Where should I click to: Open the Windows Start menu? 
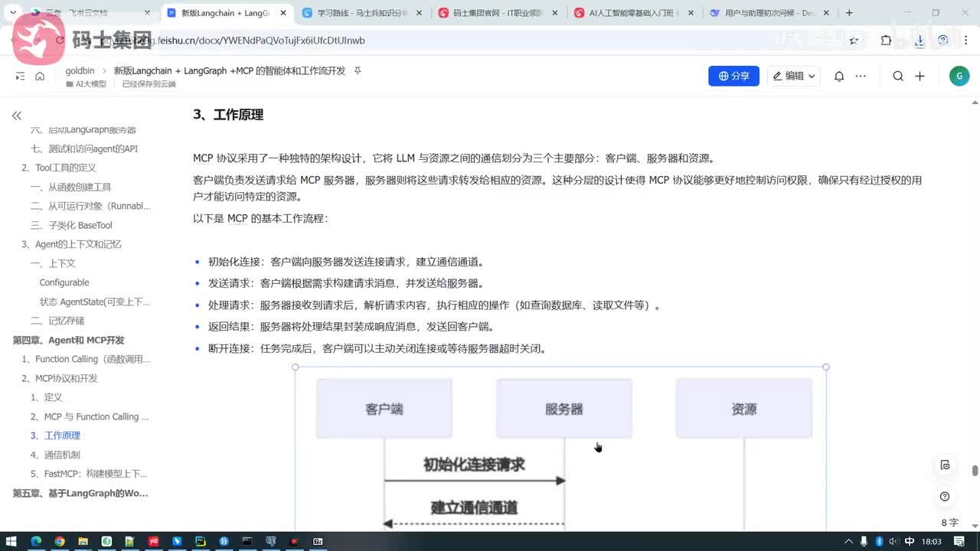click(12, 541)
